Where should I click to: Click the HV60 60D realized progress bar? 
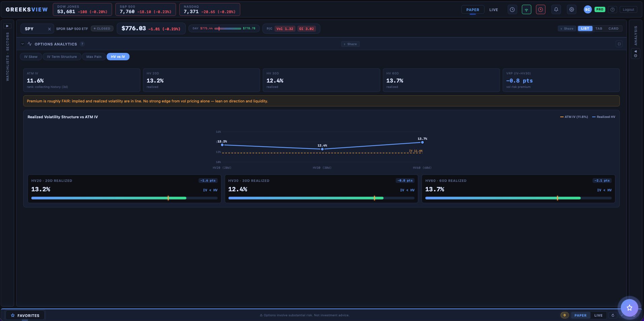click(518, 198)
